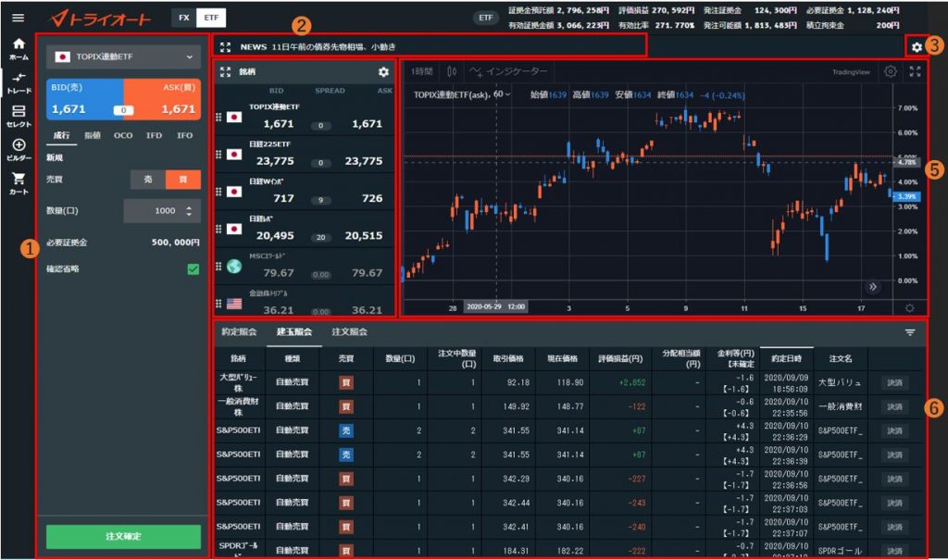948x560 pixels.
Task: Click ASK(買) price panel
Action: [162, 99]
